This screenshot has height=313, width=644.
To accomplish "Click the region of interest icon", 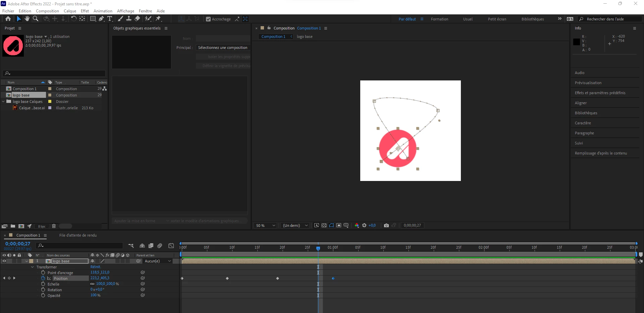I will point(339,226).
